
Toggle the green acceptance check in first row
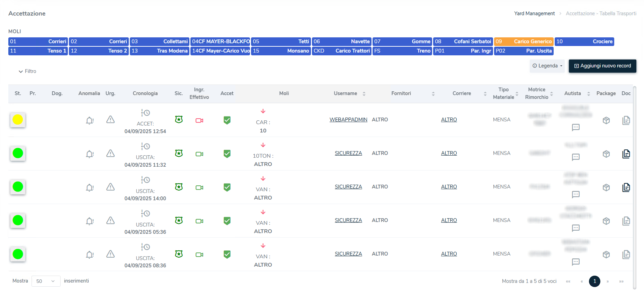227,120
